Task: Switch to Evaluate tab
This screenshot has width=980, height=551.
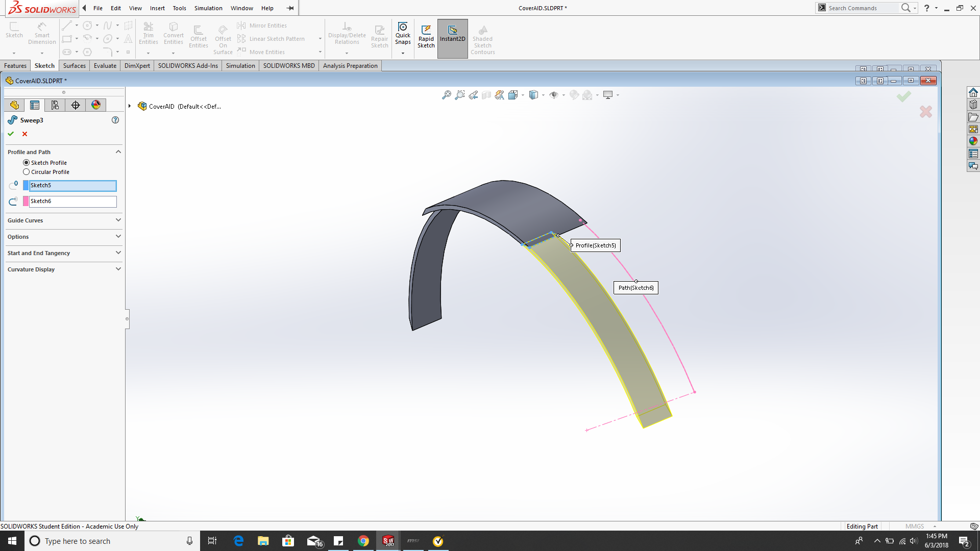Action: [105, 66]
